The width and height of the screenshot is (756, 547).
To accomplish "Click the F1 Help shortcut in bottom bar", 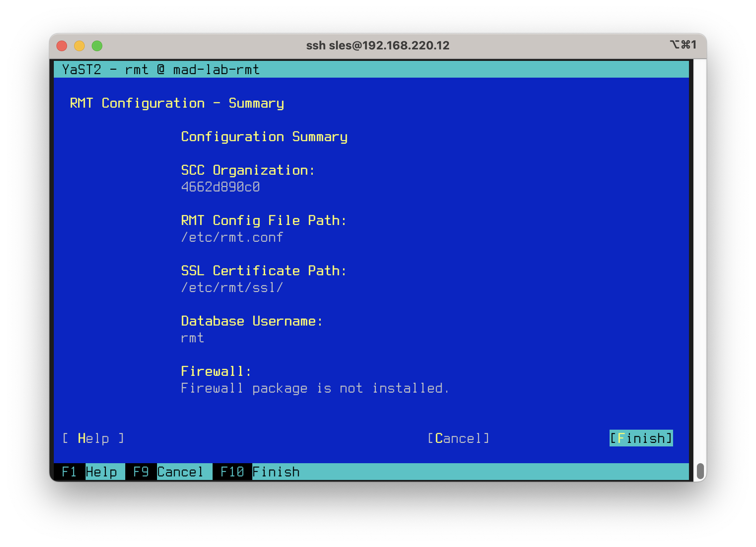I will click(90, 472).
